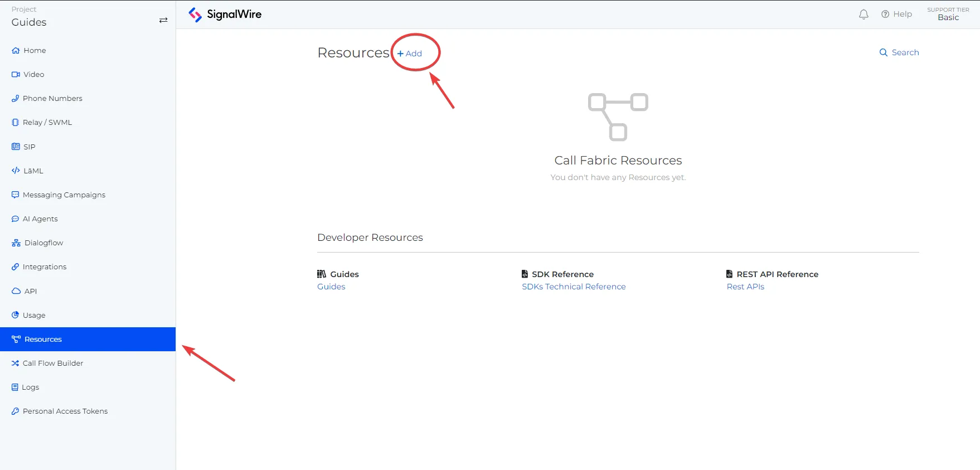
Task: Click the Search magnifier icon
Action: point(884,52)
